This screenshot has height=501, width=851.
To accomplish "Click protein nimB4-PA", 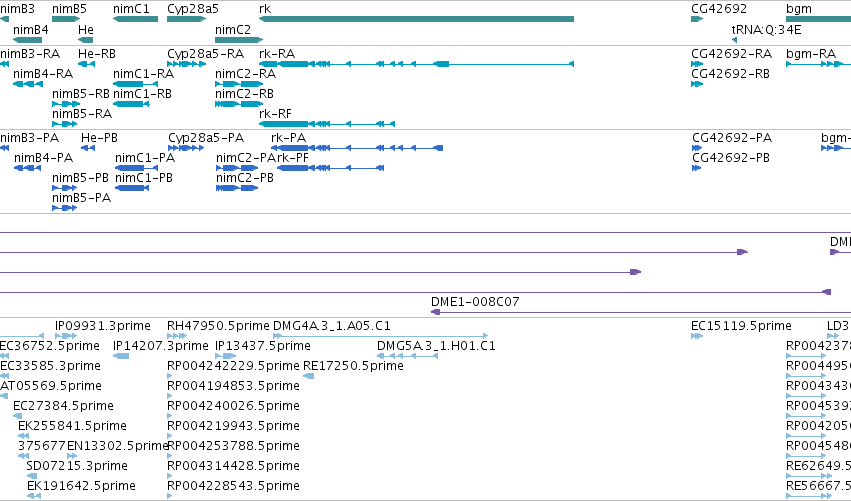I will 43,158.
